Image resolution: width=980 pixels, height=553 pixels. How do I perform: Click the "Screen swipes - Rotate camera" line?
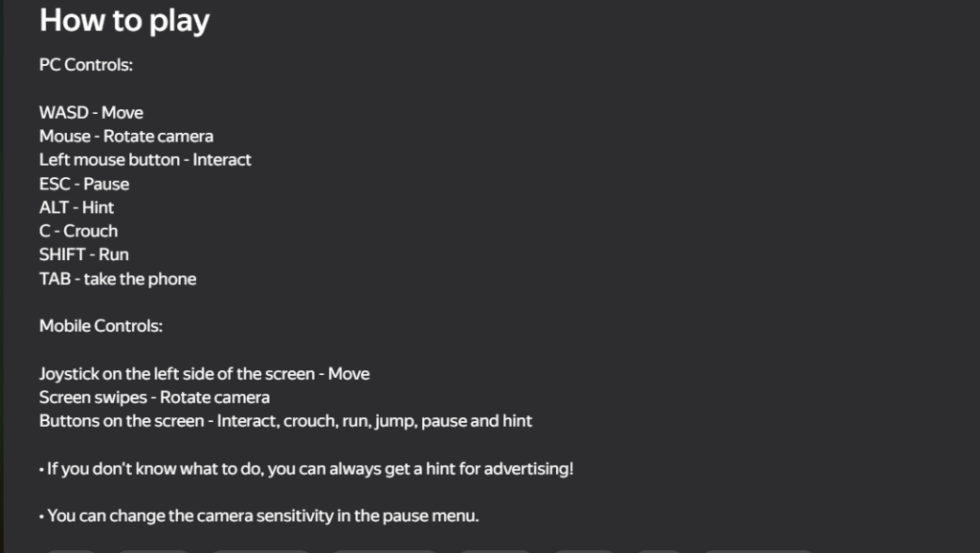[x=155, y=397]
